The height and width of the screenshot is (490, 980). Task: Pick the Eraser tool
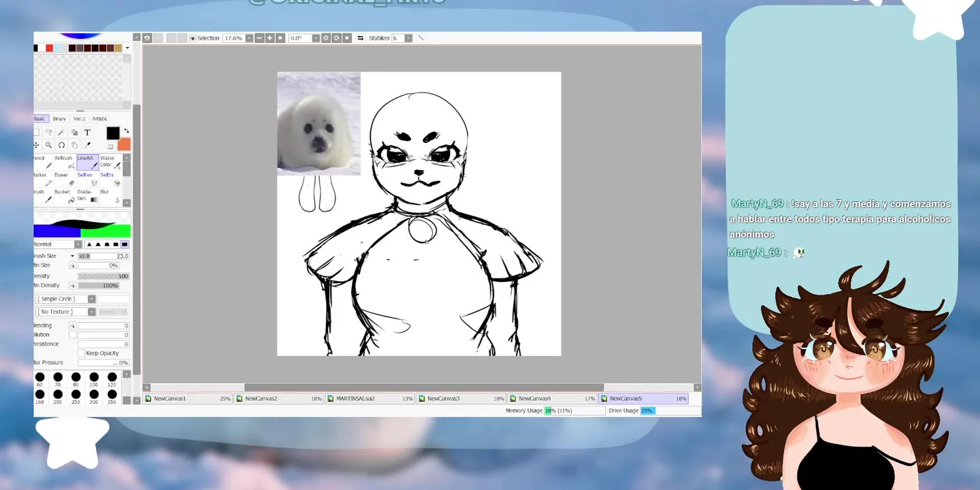click(x=65, y=179)
